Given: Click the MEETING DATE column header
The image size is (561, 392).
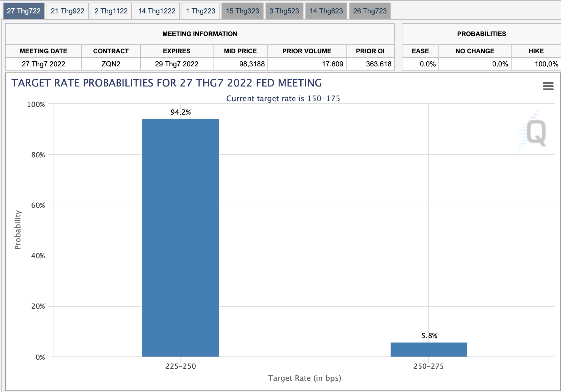Looking at the screenshot, I should pos(43,51).
